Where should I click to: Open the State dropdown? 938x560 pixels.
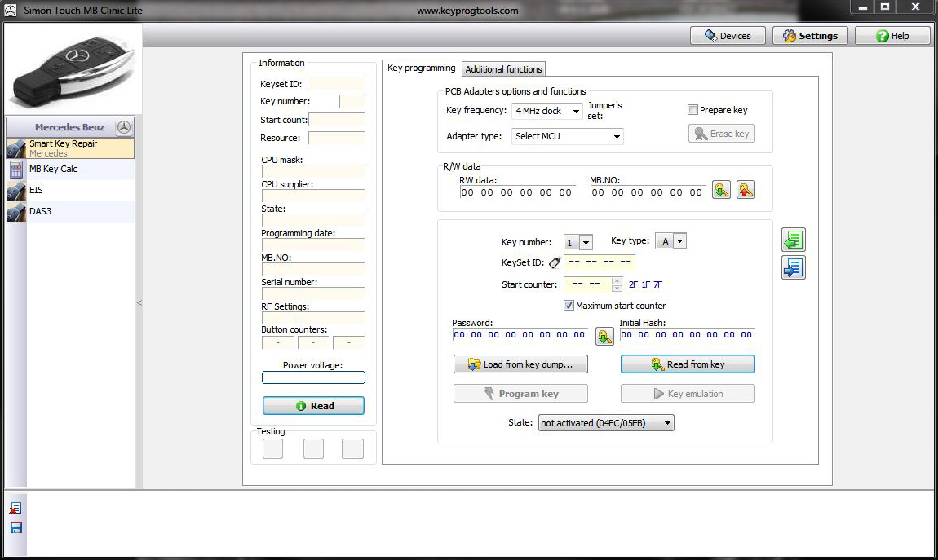click(x=606, y=423)
